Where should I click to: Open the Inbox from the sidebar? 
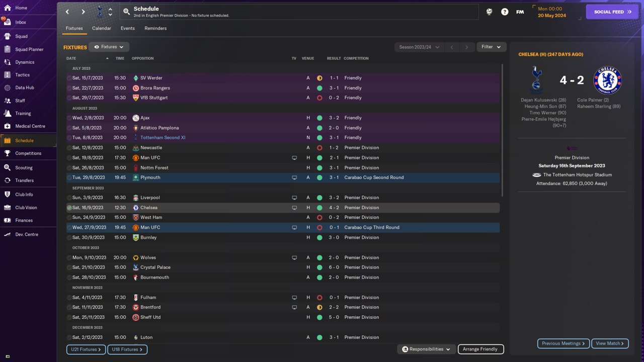point(20,22)
